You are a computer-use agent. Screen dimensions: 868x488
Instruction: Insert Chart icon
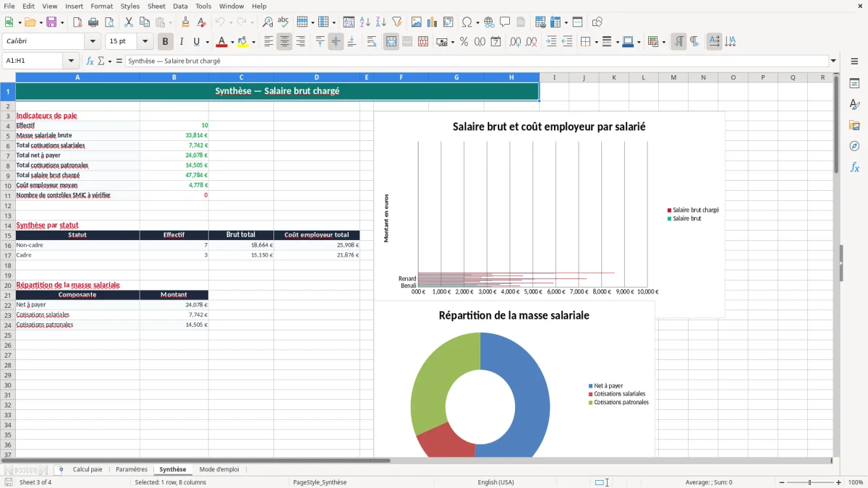point(433,22)
